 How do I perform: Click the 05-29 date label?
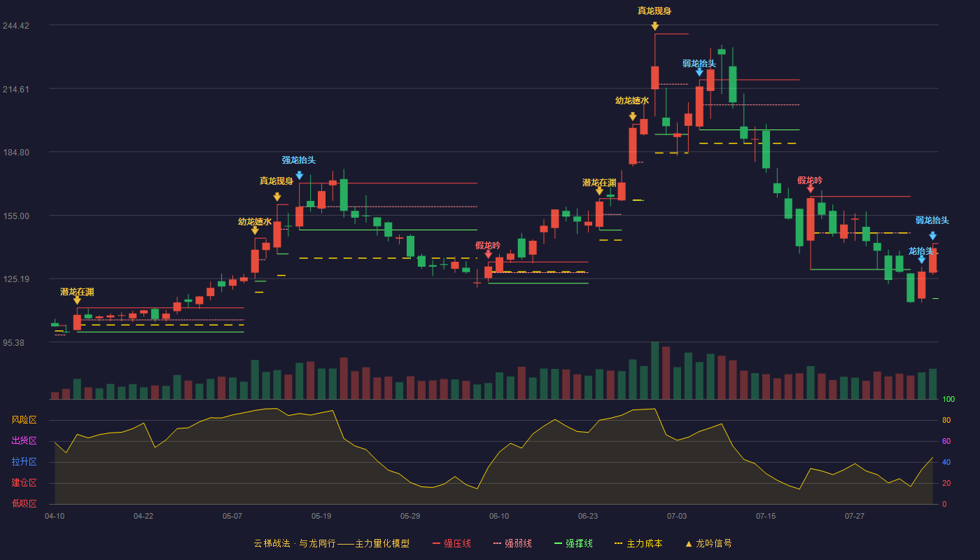pos(410,516)
